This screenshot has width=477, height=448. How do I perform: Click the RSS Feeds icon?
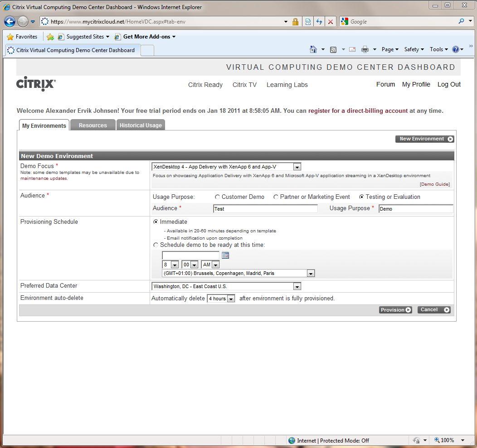333,49
